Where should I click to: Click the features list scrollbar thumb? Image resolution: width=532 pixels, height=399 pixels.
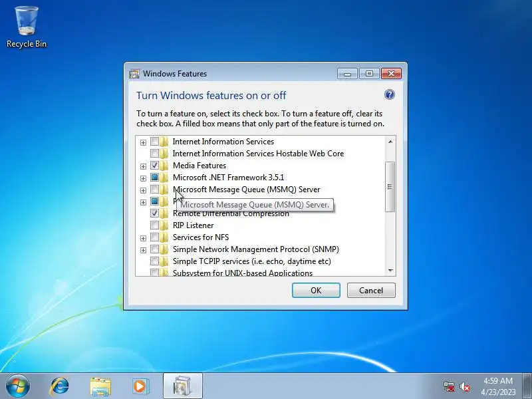click(390, 187)
